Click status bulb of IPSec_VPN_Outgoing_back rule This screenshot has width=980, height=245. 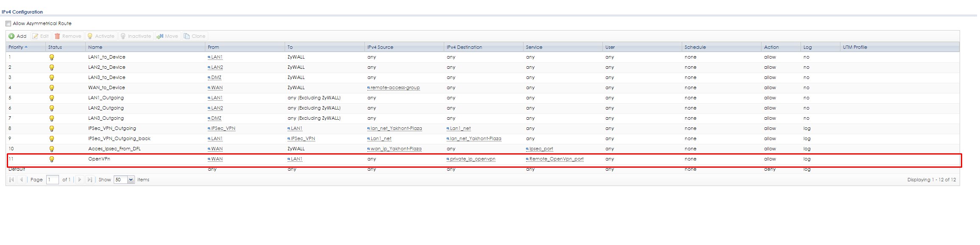pyautogui.click(x=52, y=139)
